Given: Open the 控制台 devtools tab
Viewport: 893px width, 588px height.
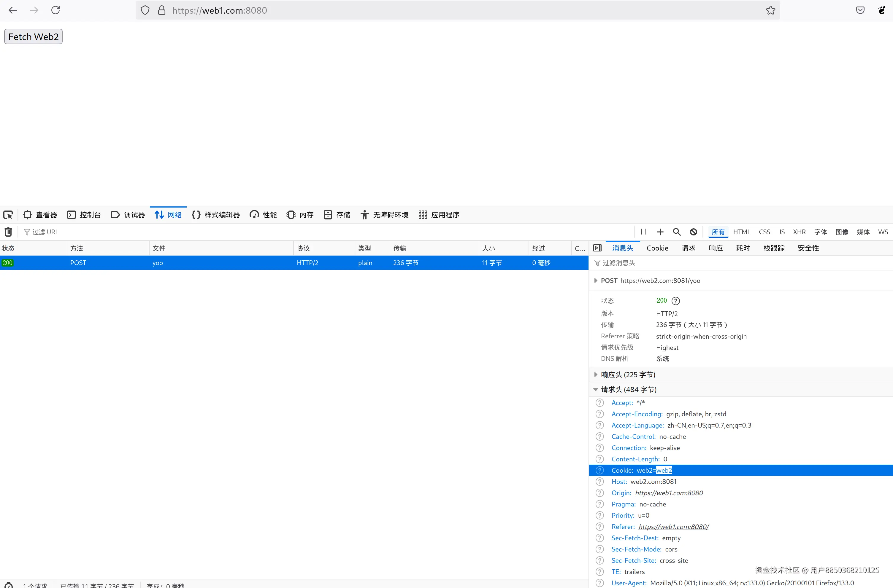Looking at the screenshot, I should point(84,214).
